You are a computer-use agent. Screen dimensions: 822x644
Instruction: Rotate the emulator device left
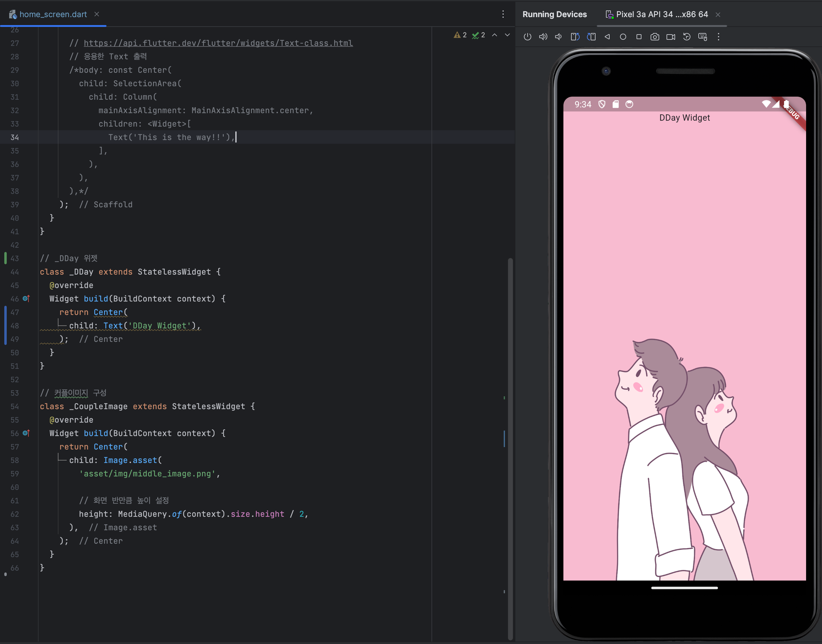575,37
